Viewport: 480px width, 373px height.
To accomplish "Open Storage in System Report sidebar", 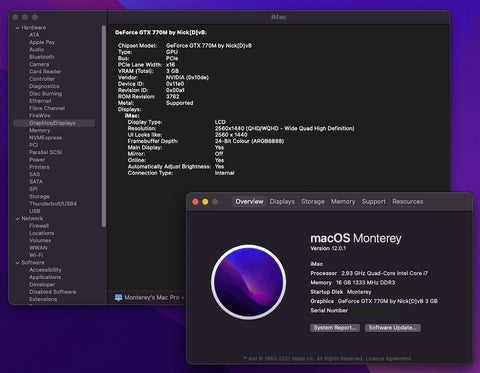I will 39,196.
